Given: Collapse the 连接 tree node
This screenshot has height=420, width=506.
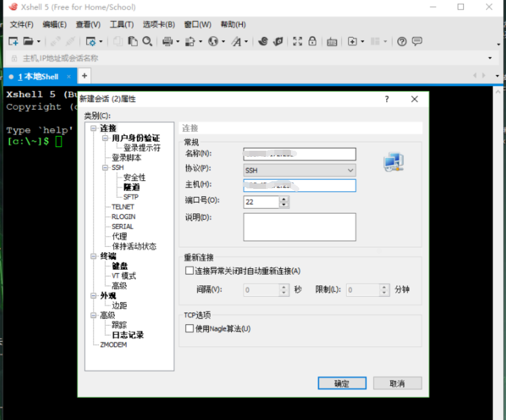Looking at the screenshot, I should (x=93, y=129).
